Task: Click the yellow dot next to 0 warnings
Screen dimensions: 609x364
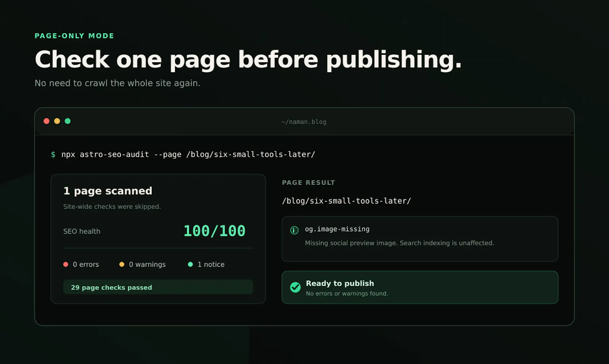Action: pyautogui.click(x=122, y=264)
